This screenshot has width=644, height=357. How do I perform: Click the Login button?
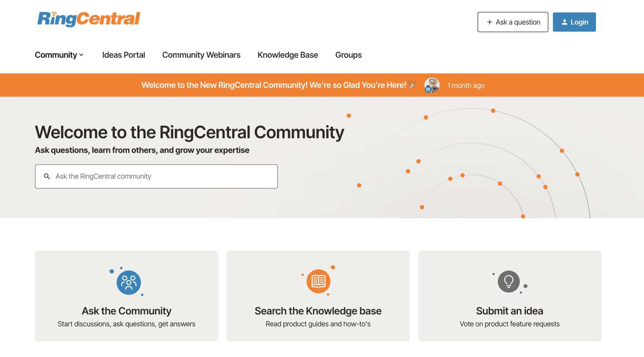(574, 22)
